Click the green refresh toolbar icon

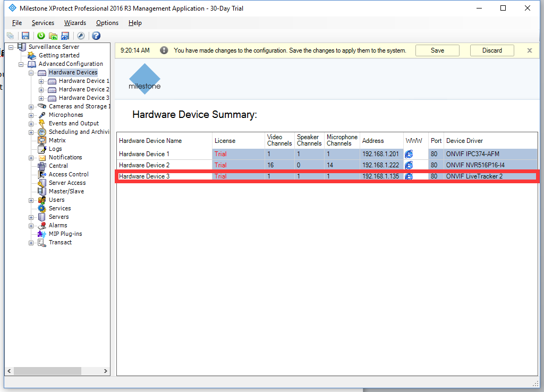[41, 36]
